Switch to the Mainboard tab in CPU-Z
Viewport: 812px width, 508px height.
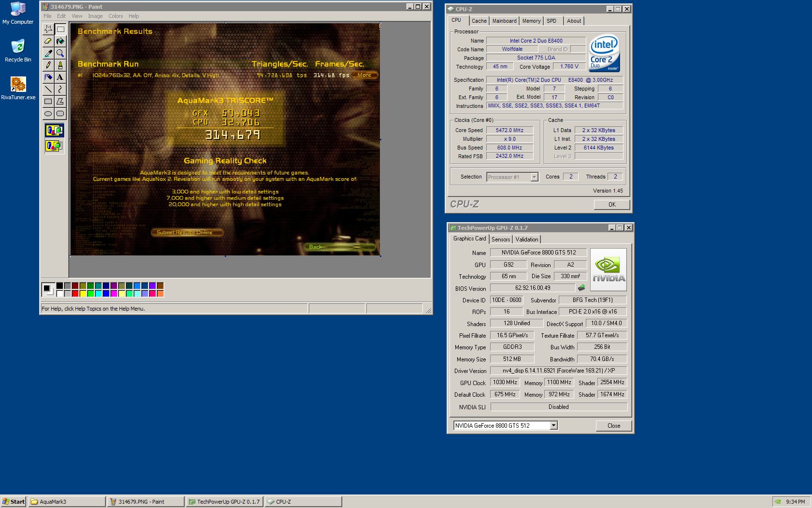[504, 21]
